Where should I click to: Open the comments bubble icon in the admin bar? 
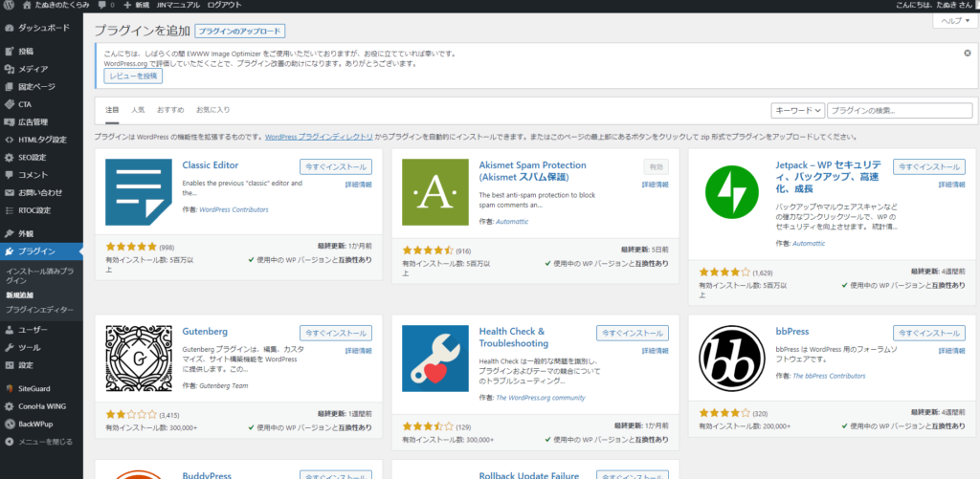point(101,5)
